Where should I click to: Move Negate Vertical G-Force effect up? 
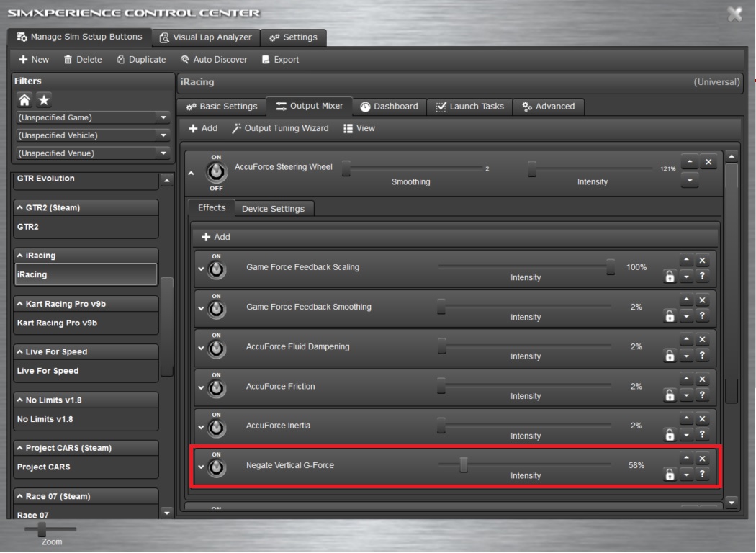click(686, 459)
